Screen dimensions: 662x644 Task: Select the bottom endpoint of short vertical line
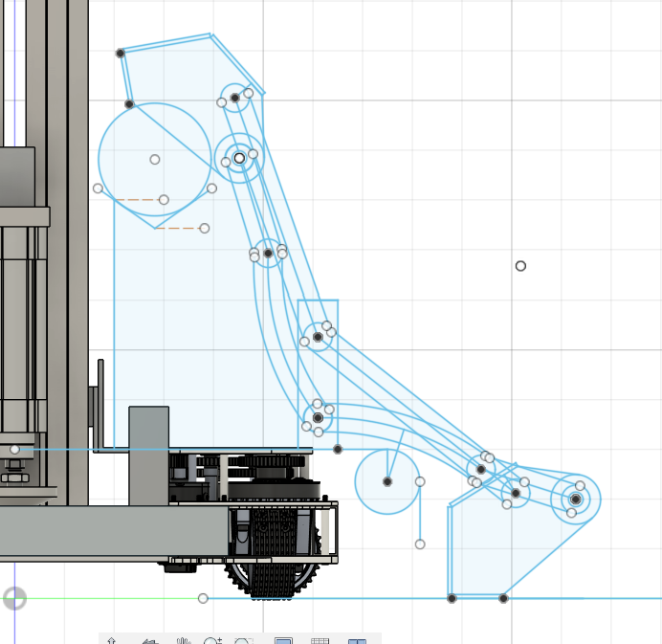pyautogui.click(x=420, y=544)
